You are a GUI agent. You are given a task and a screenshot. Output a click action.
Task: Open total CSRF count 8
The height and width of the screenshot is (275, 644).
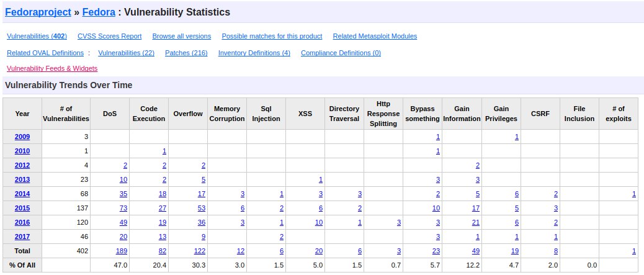(x=556, y=251)
